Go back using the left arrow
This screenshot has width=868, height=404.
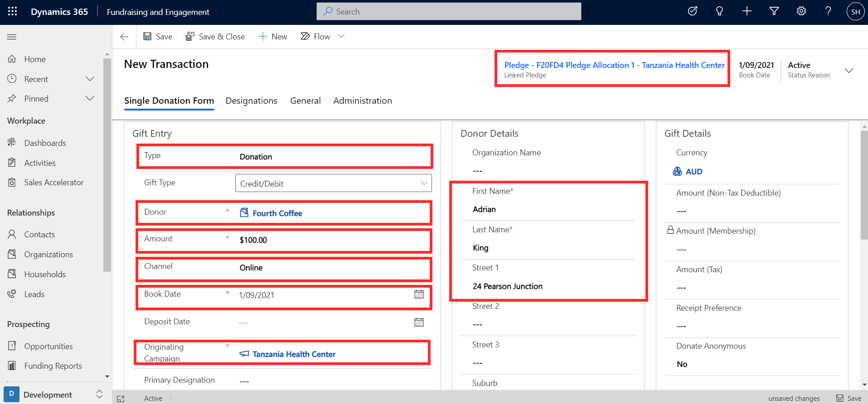pos(124,37)
